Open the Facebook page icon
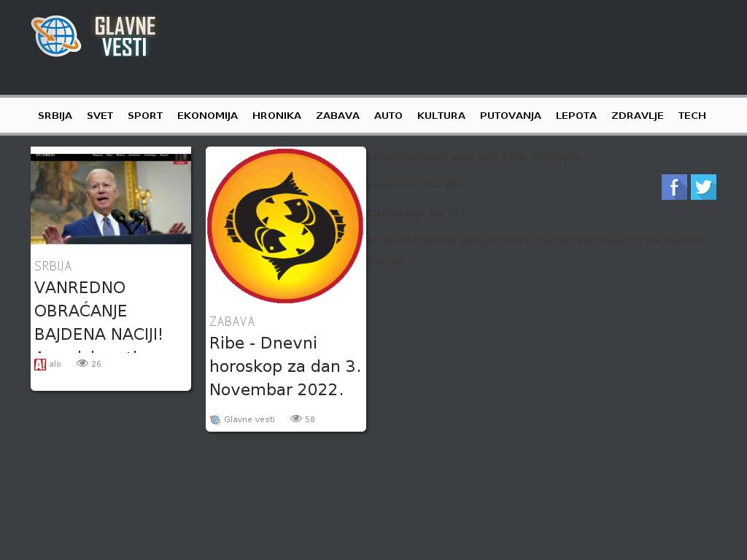This screenshot has height=560, width=747. click(x=674, y=187)
